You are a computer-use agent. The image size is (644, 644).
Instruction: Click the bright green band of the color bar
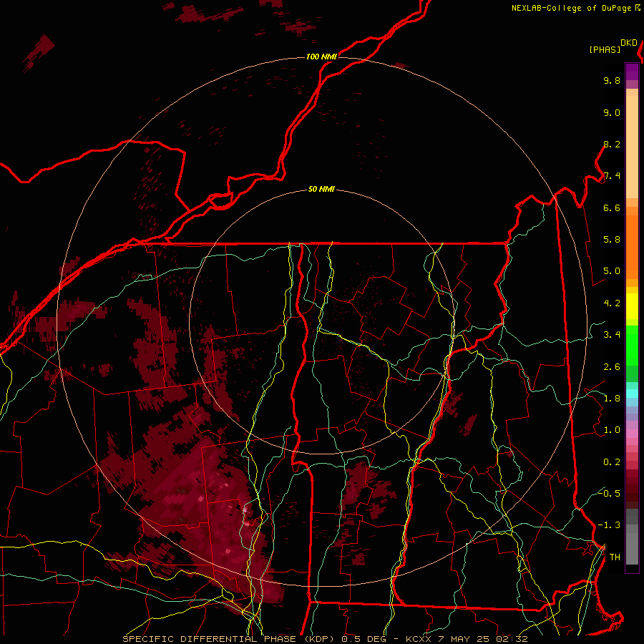coord(632,345)
